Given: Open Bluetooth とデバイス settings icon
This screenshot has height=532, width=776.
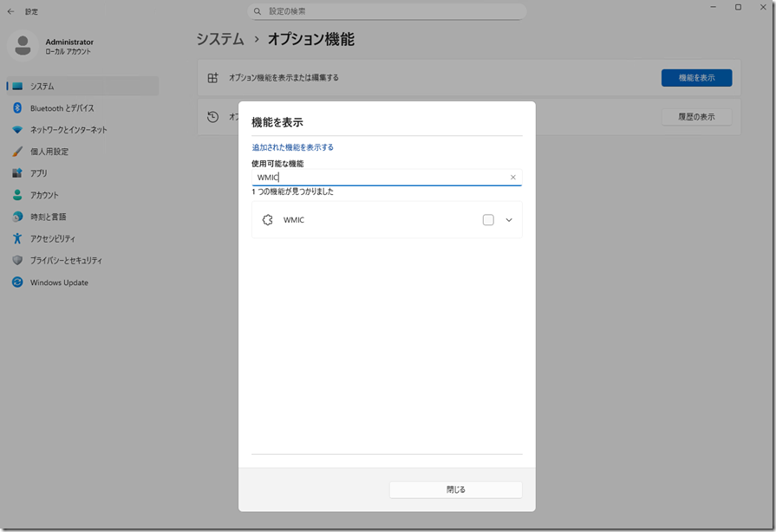Looking at the screenshot, I should (x=19, y=107).
